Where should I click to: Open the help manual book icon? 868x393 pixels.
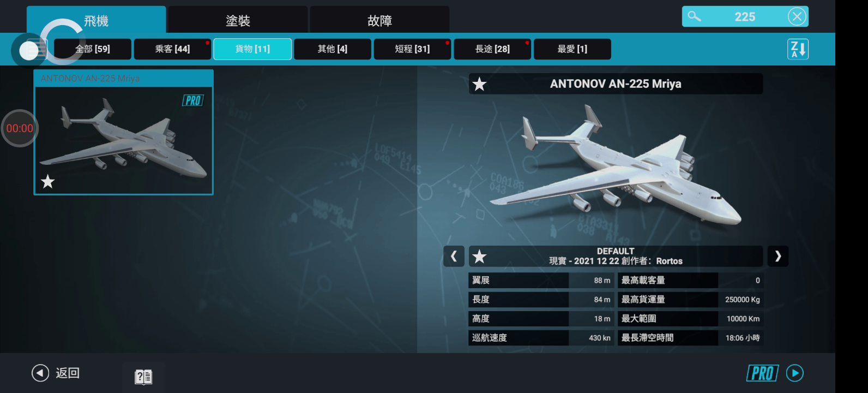[143, 377]
